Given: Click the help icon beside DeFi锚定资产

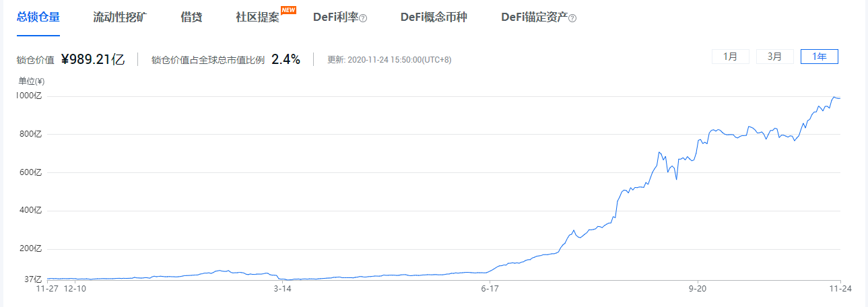Looking at the screenshot, I should point(572,18).
